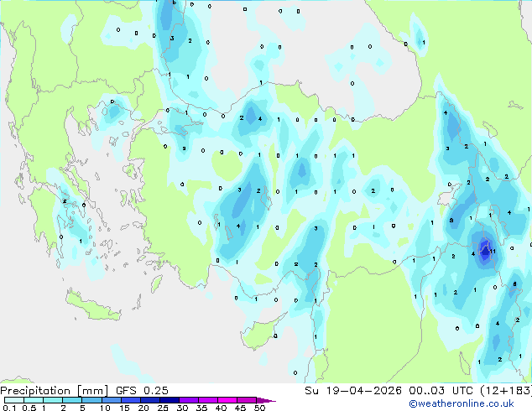
Task: Click the '(12+183)' forecast run text
Action: pos(506,391)
